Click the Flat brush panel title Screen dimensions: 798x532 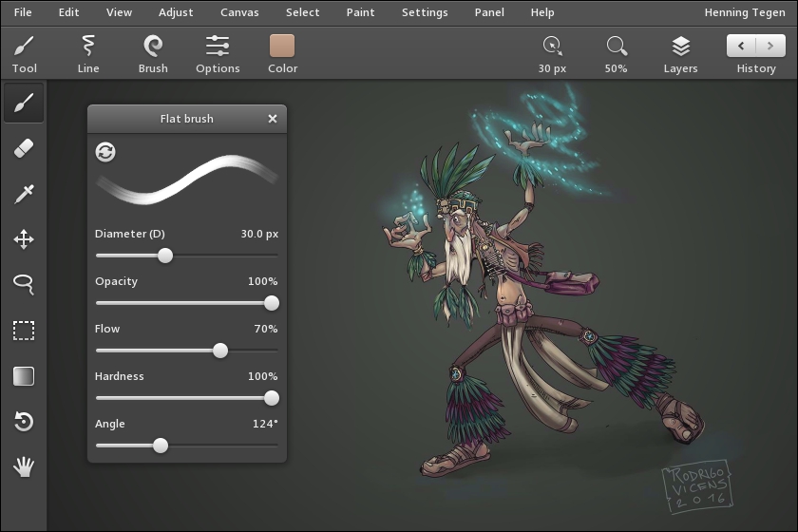pos(187,119)
